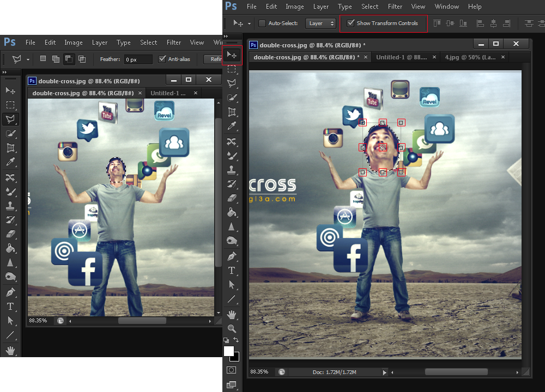
Task: Select the Zoom magnifier tool in right window
Action: tap(232, 328)
